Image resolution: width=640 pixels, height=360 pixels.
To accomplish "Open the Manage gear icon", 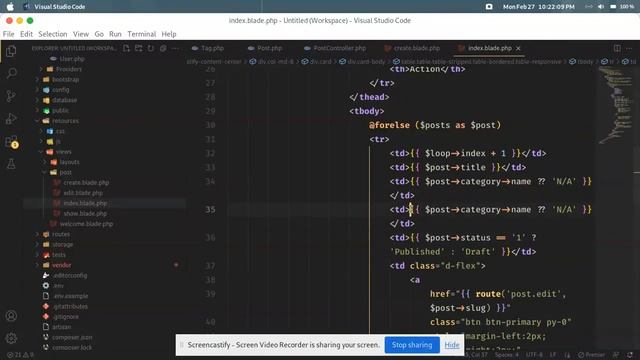I will coord(11,338).
